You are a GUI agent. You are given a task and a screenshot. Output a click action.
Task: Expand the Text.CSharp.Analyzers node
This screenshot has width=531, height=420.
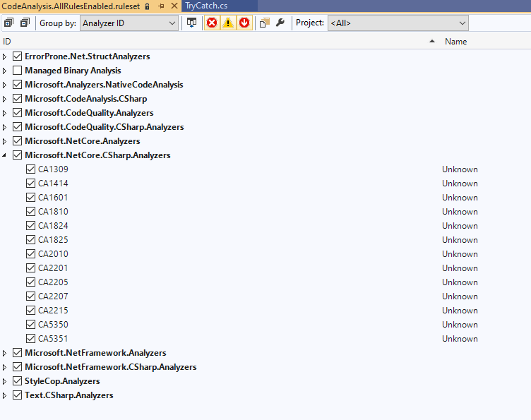4,395
